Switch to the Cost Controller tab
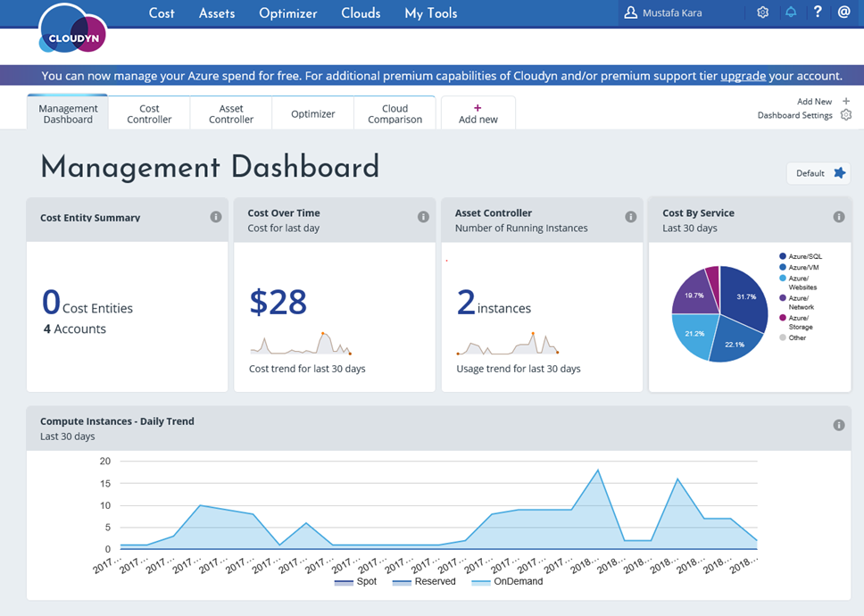Screen dimensions: 864x616 pos(149,113)
